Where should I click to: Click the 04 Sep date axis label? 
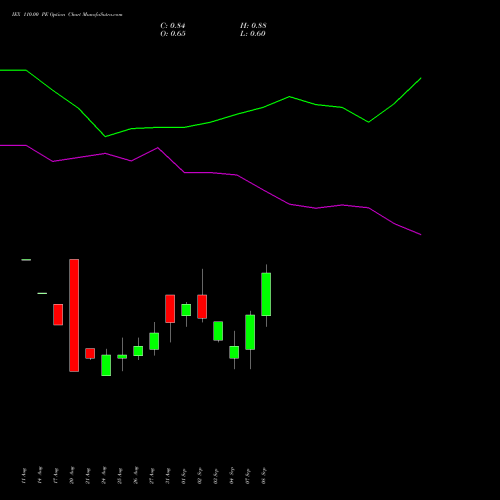click(x=232, y=476)
